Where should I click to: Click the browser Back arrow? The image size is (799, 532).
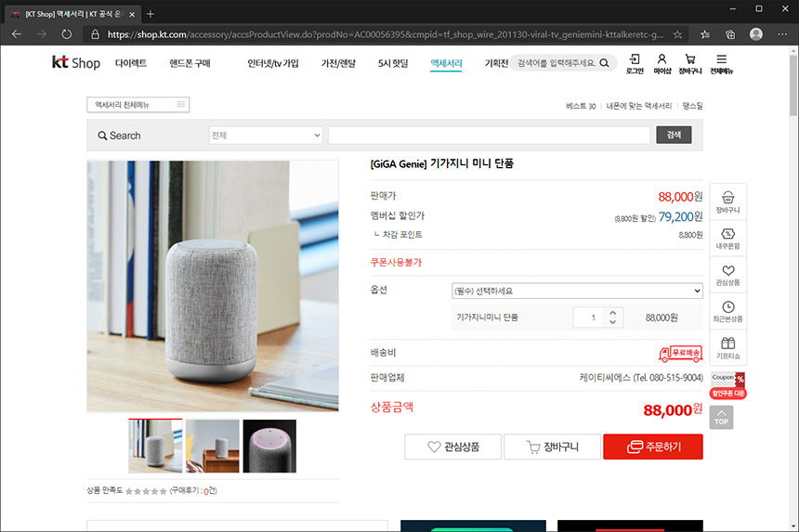pos(17,34)
